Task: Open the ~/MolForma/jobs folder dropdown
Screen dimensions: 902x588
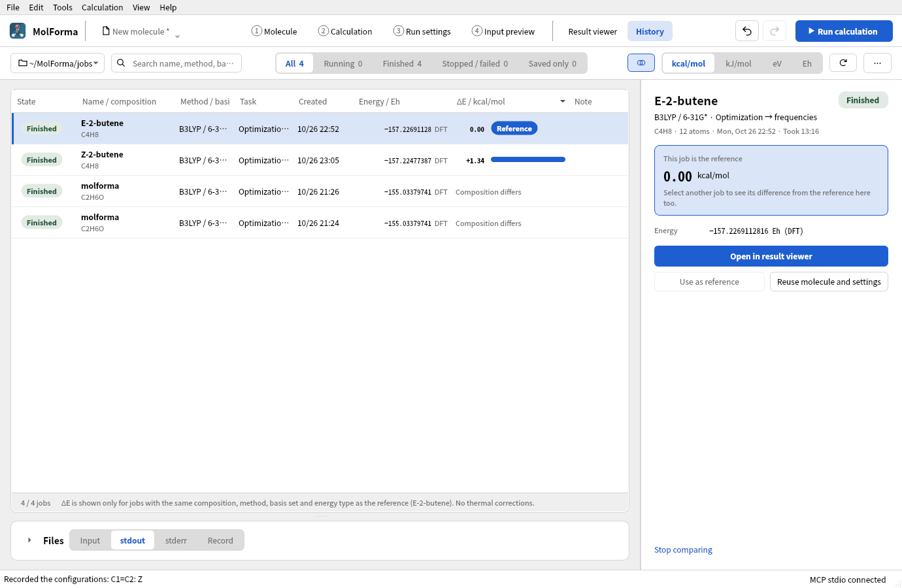Action: click(x=58, y=63)
